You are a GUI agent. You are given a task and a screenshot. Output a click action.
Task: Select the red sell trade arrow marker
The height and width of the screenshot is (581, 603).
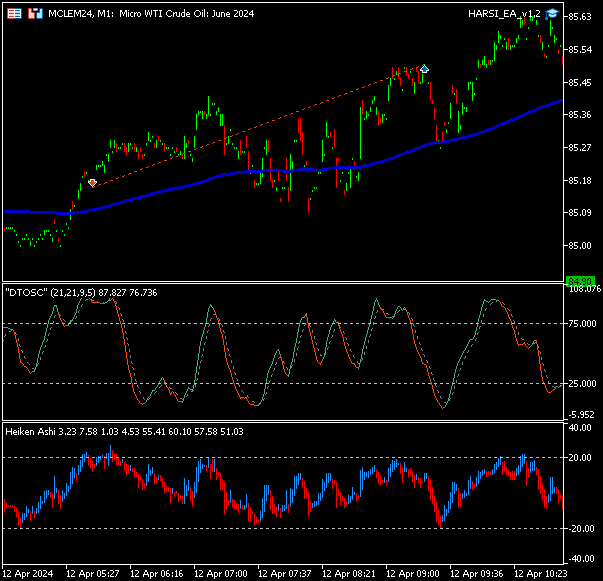click(92, 183)
